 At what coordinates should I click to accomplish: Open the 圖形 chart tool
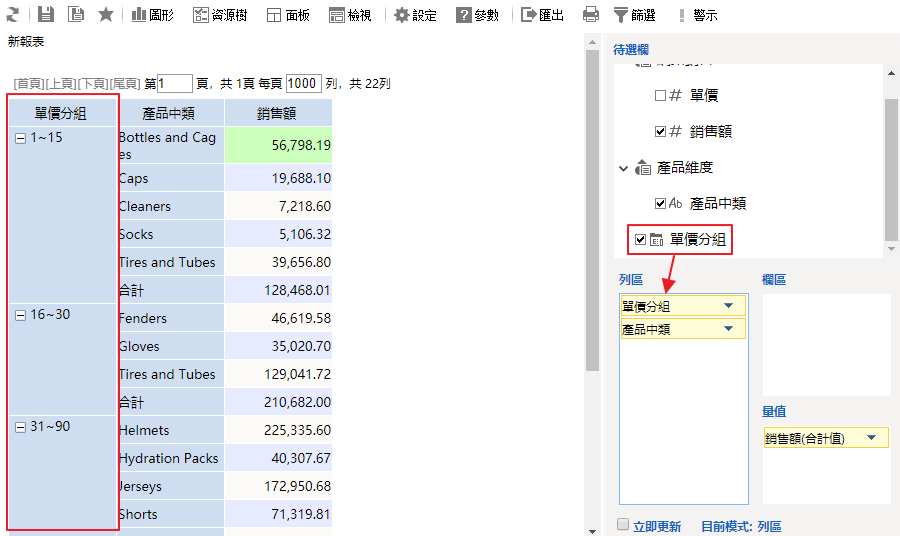[x=154, y=15]
